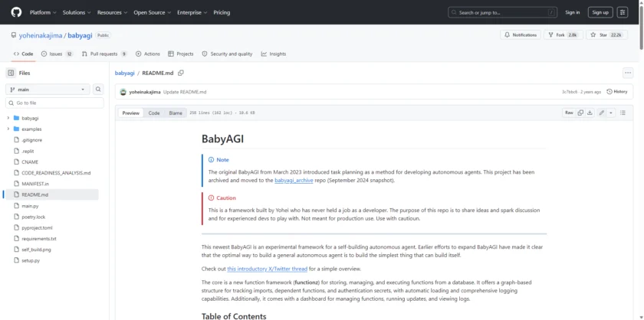Open .gitignore file
This screenshot has height=320, width=644.
[31, 140]
